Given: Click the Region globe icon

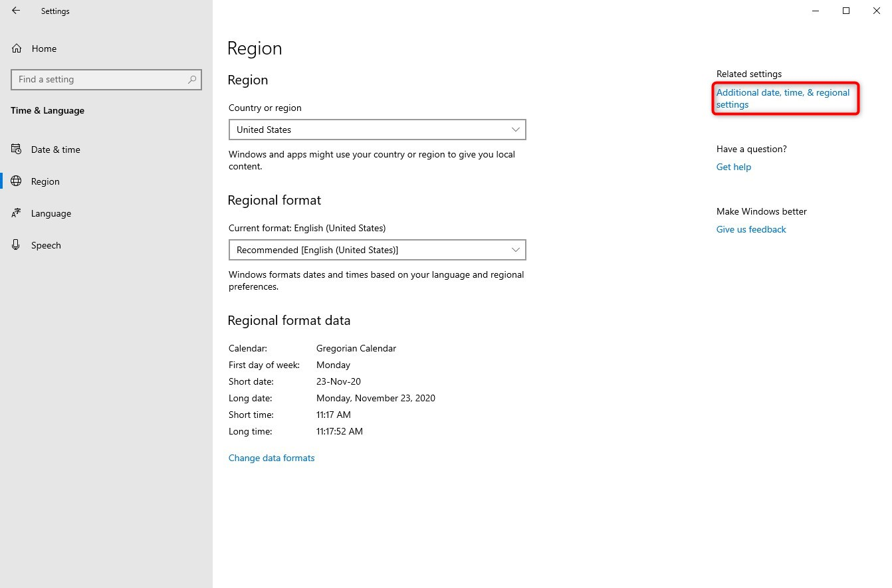Looking at the screenshot, I should pos(17,181).
